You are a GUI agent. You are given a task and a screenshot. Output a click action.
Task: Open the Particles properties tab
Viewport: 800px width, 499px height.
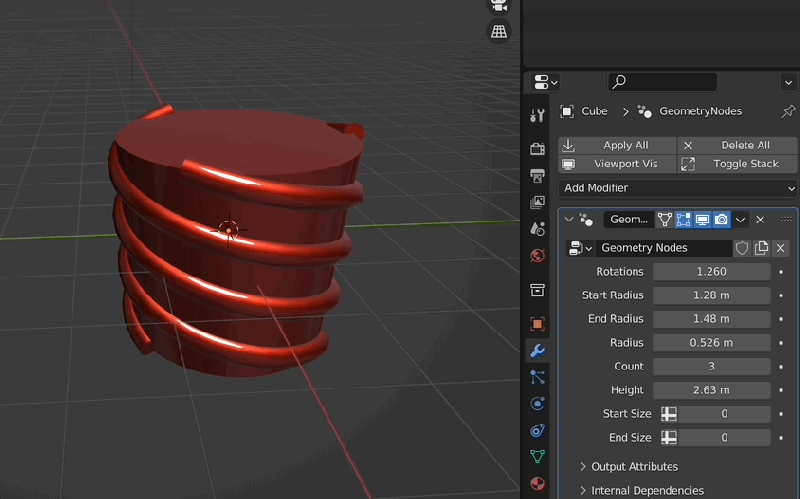click(x=537, y=377)
